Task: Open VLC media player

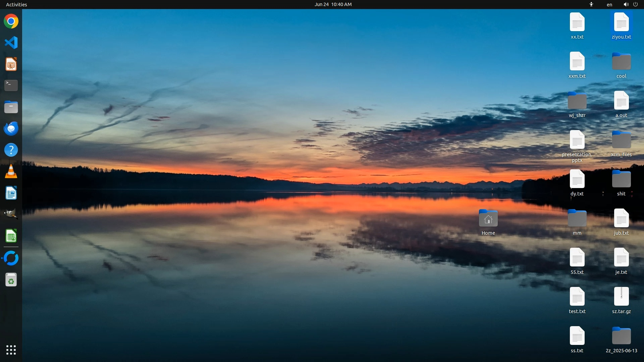Action: [11, 172]
